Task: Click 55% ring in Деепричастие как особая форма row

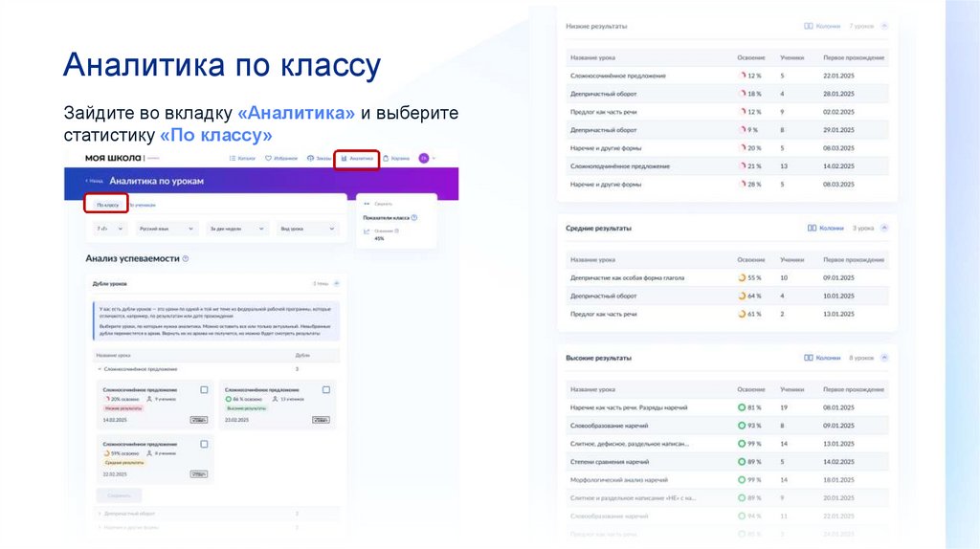Action: tap(742, 278)
